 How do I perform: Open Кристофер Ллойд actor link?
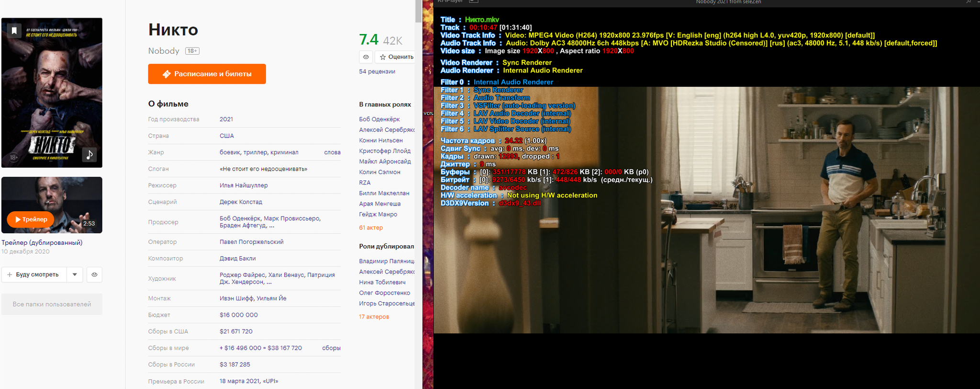pyautogui.click(x=385, y=151)
